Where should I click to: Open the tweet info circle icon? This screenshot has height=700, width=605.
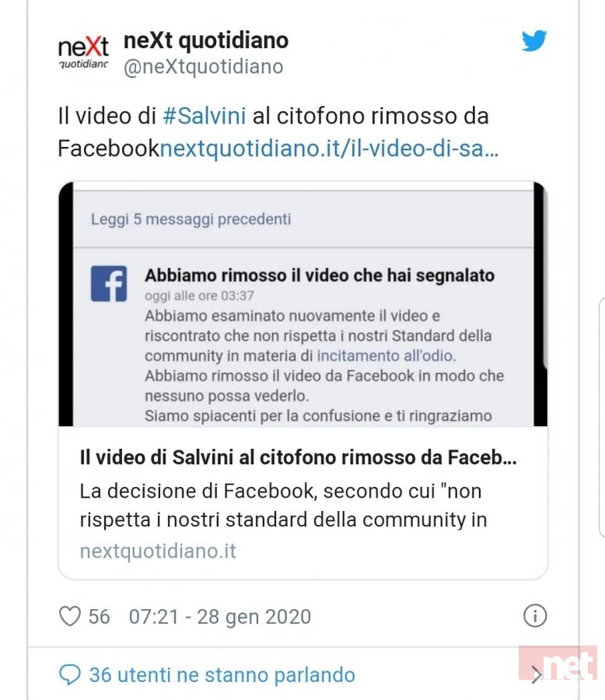pos(534,616)
